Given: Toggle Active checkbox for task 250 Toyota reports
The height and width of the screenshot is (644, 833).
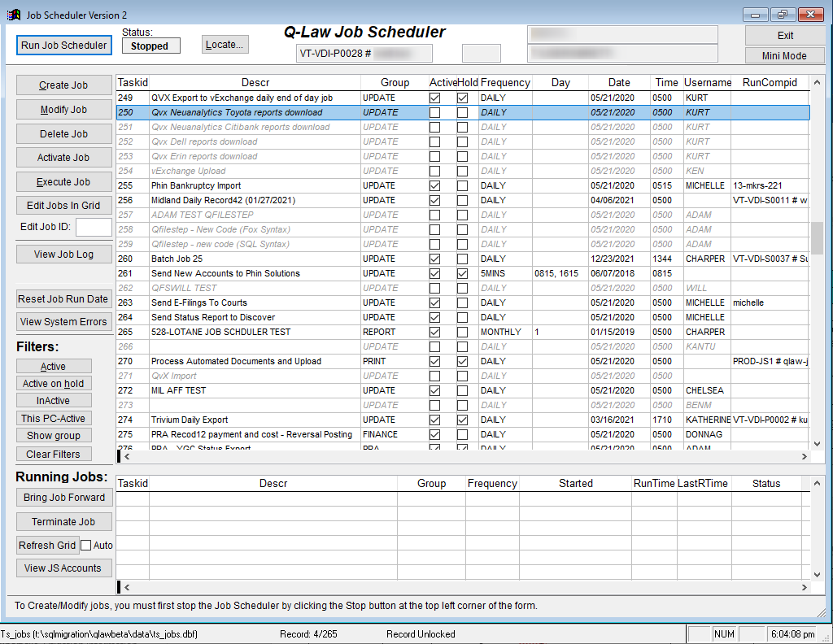Looking at the screenshot, I should pos(434,112).
